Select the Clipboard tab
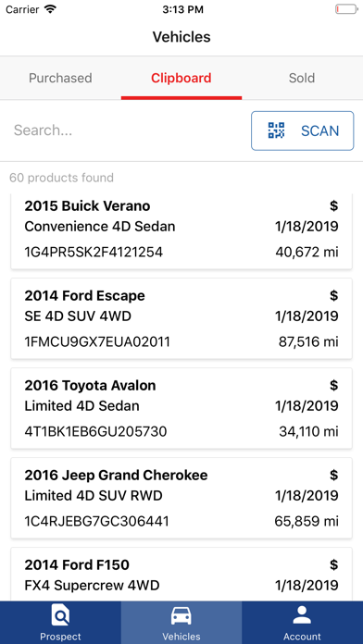 (181, 78)
